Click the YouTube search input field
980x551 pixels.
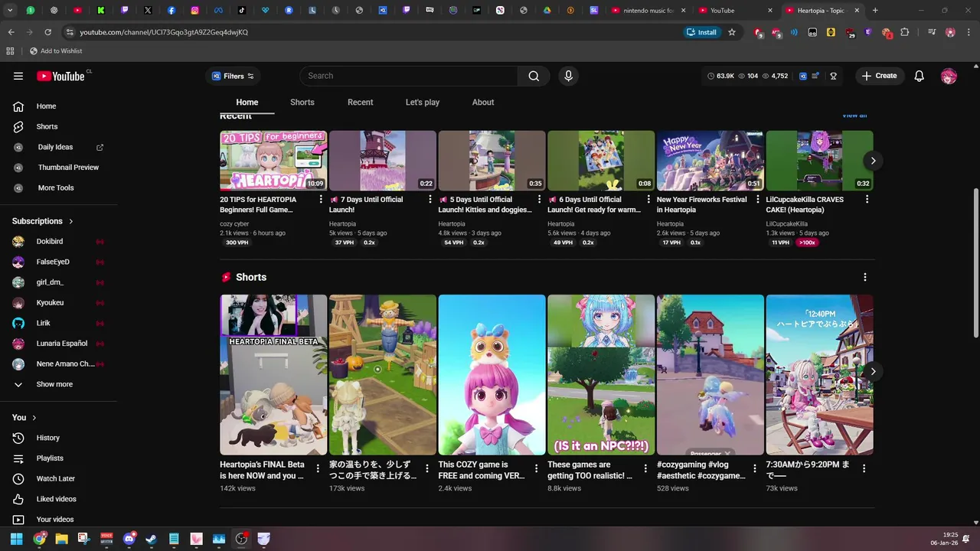pos(409,76)
